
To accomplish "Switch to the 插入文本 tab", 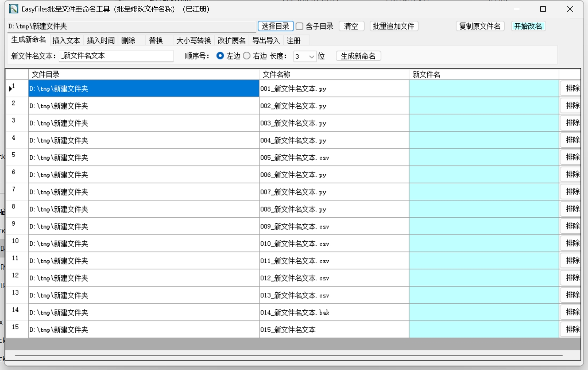I will point(66,41).
